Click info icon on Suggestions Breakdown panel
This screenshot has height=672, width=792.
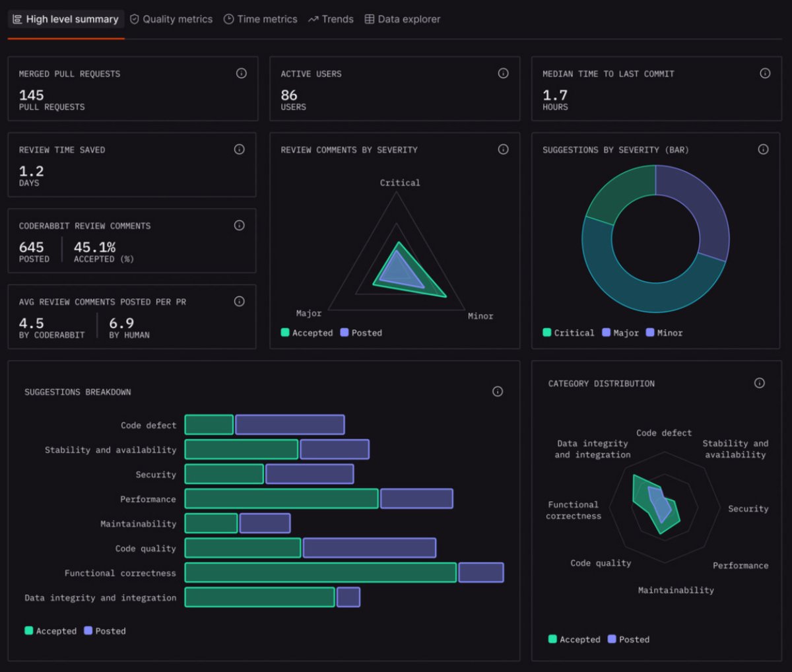[498, 391]
